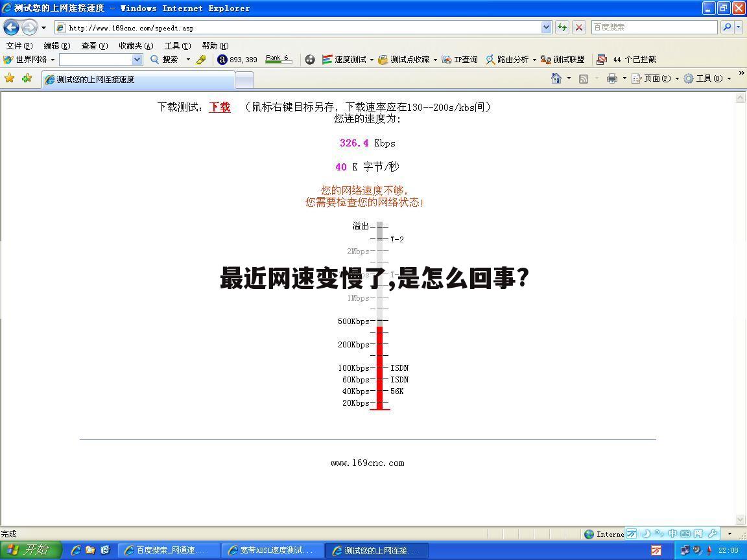Open Favorites Center star icon
Screen dimensions: 747x560
9,78
